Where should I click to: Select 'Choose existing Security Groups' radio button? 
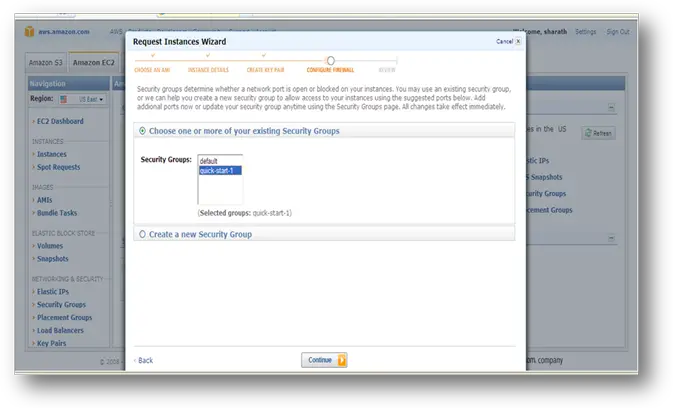tap(142, 131)
